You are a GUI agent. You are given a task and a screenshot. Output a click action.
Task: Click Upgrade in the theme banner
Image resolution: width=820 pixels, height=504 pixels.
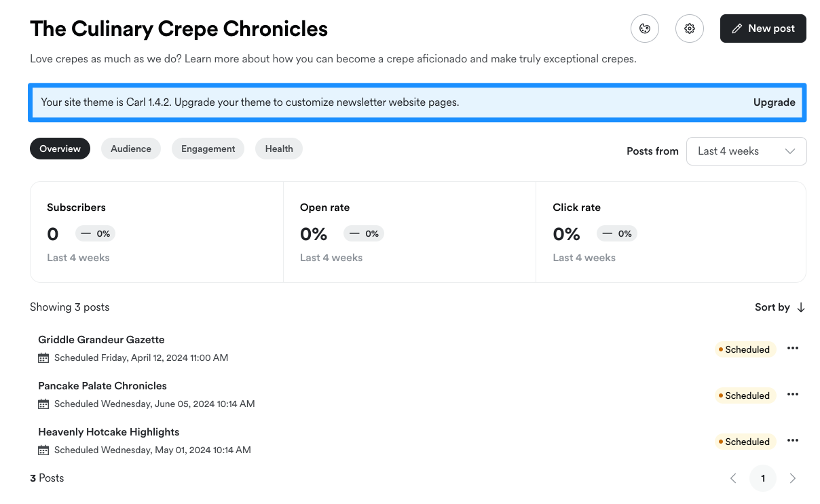[x=774, y=102]
